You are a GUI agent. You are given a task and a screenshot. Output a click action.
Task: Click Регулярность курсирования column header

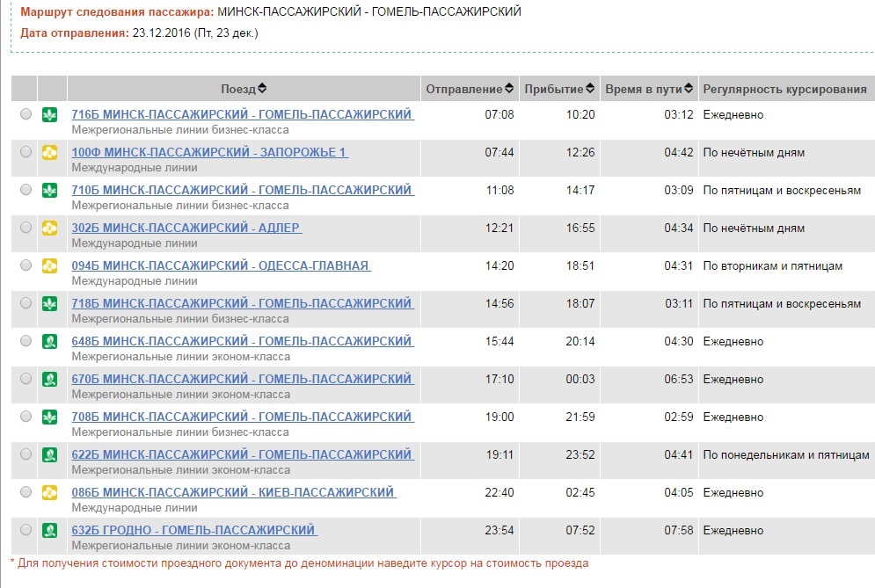[784, 89]
